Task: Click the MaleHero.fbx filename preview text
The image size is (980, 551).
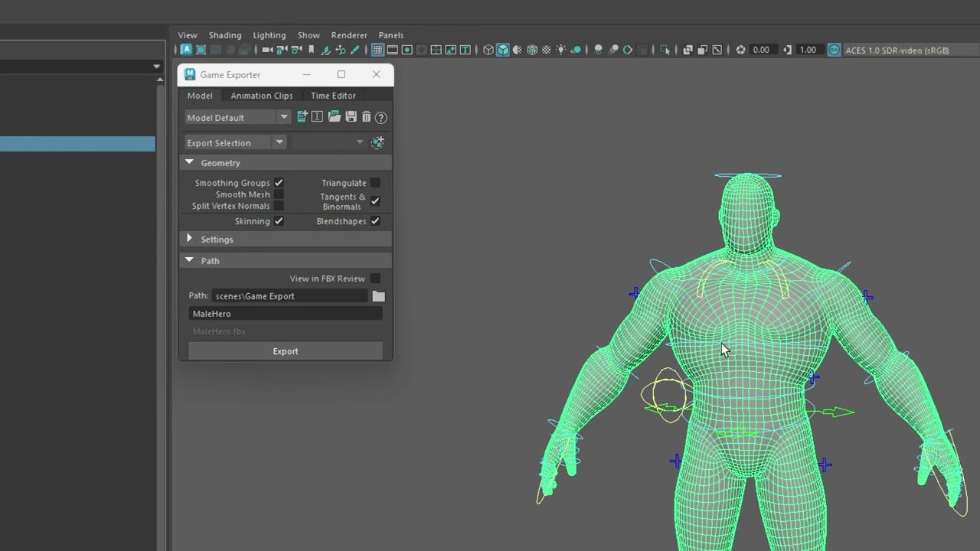Action: click(219, 331)
